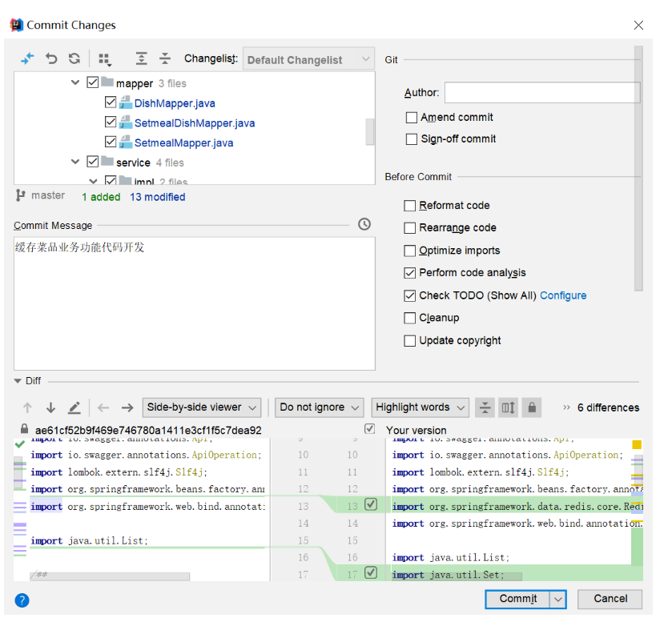Open Side-by-side viewer dropdown
This screenshot has width=672, height=630.
click(x=201, y=407)
